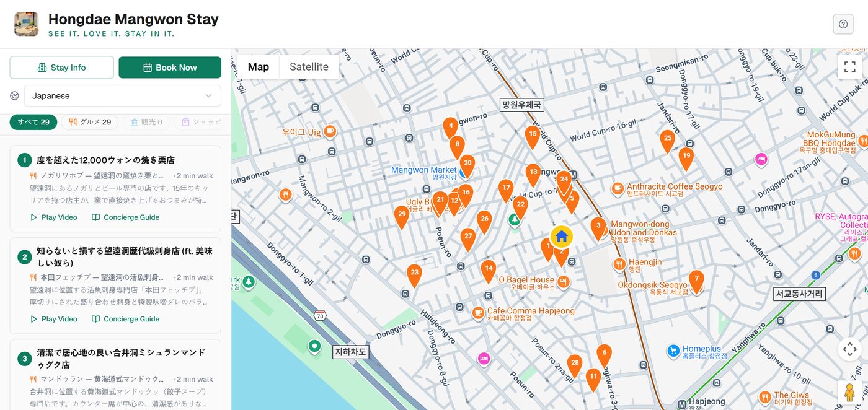This screenshot has width=868, height=410.
Task: Open the Stay Info button
Action: pyautogui.click(x=62, y=68)
